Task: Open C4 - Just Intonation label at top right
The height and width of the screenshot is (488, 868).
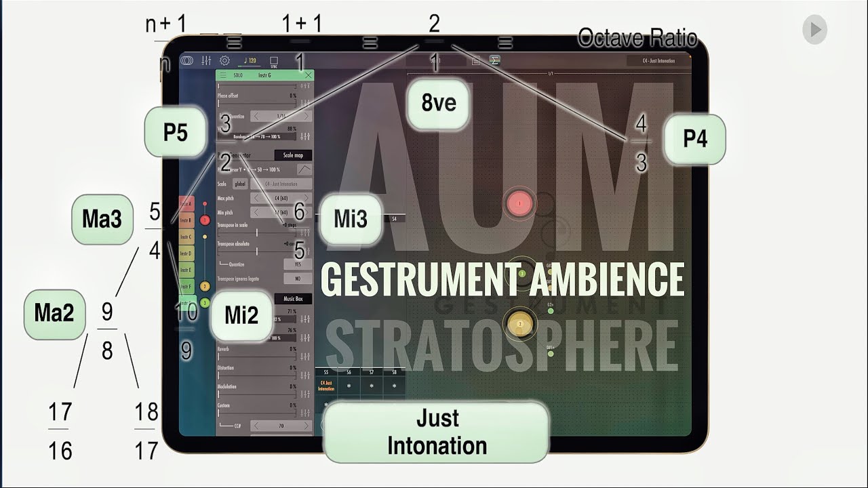Action: coord(659,61)
